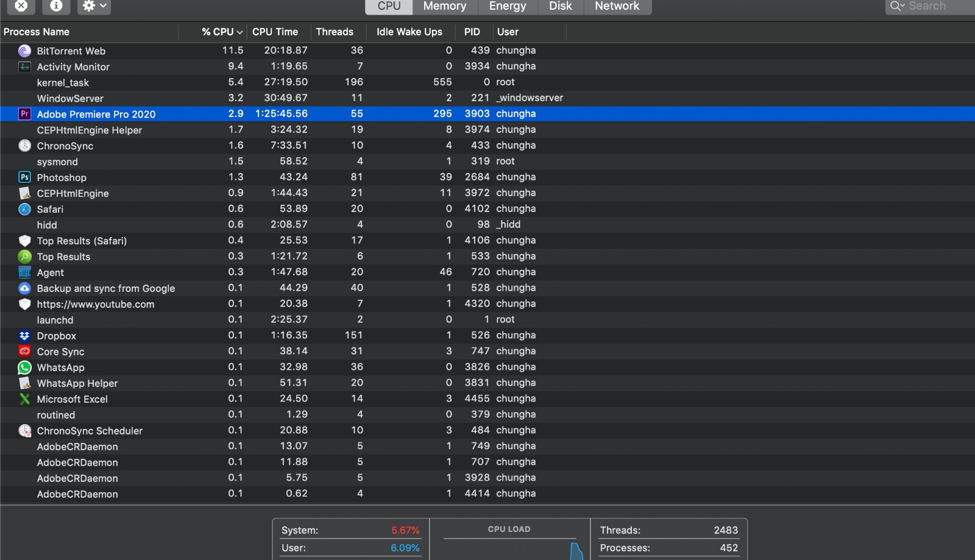The width and height of the screenshot is (975, 560).
Task: Click the _hidd user cell
Action: tap(508, 225)
